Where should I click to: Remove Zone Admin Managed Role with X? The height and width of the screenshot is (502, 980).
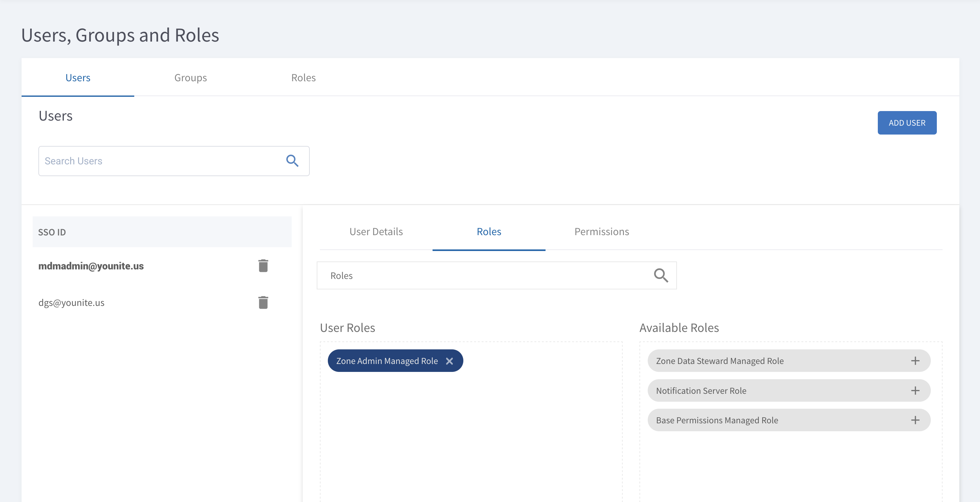449,361
